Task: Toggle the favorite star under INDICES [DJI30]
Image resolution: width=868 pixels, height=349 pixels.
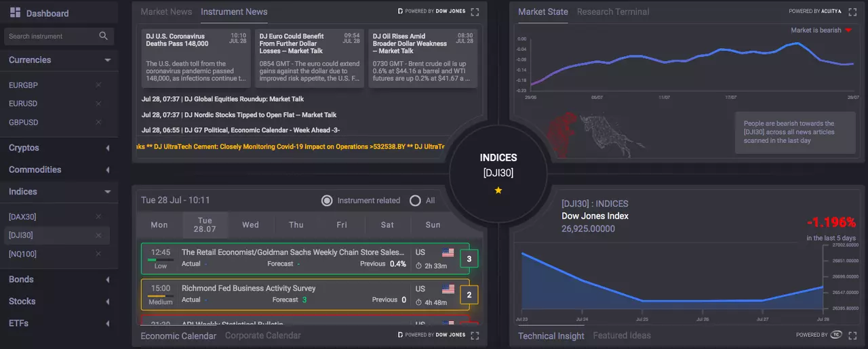Action: click(498, 190)
